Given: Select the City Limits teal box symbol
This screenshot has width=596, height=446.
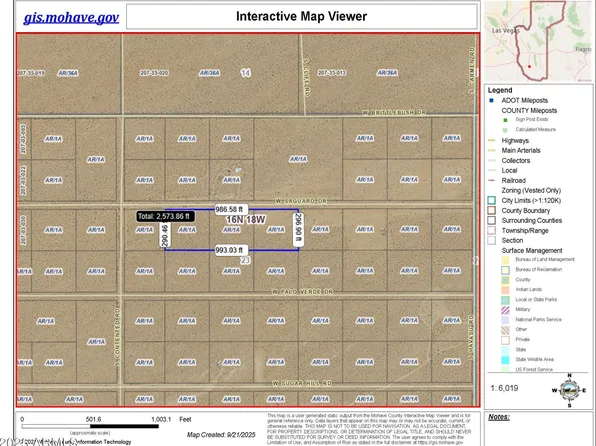Looking at the screenshot, I should 491,200.
